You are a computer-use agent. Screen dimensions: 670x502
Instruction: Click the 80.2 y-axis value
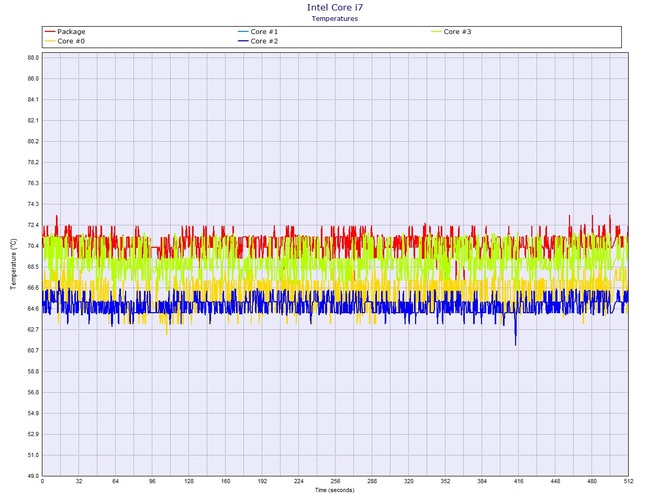(33, 141)
